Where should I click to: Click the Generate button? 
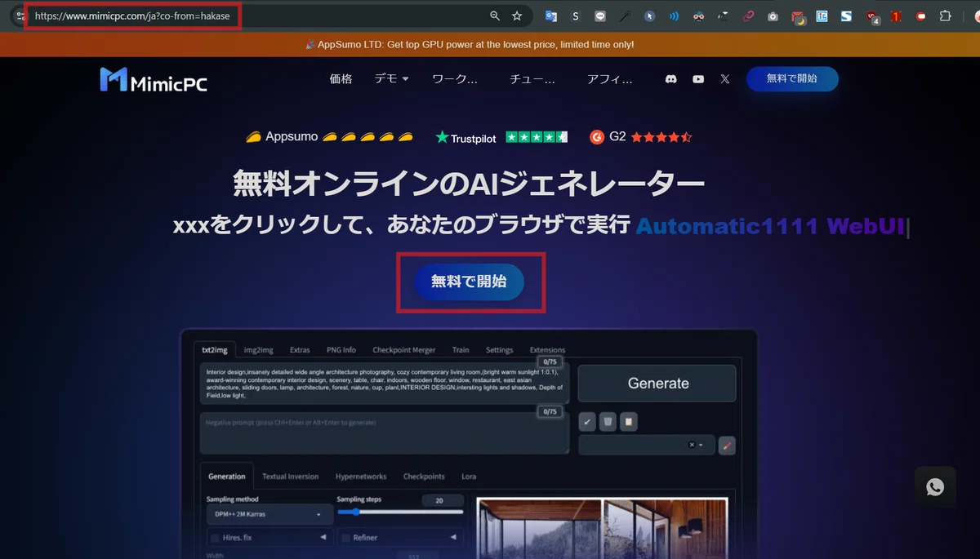pos(658,384)
